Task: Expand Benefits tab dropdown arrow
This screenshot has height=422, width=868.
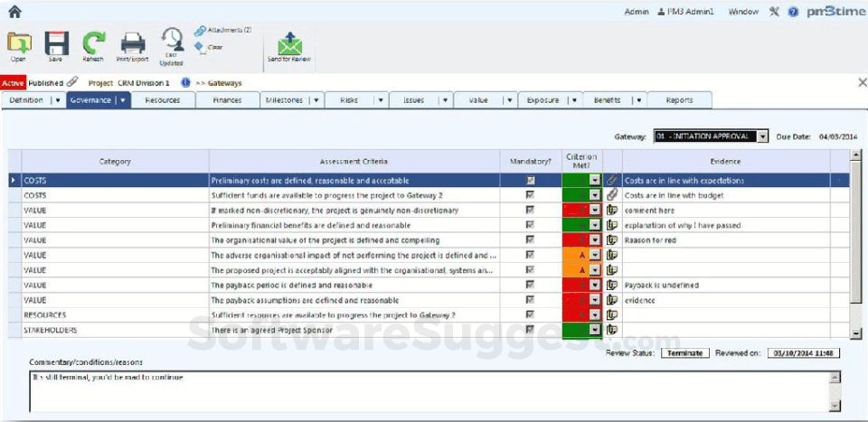Action: [x=639, y=100]
